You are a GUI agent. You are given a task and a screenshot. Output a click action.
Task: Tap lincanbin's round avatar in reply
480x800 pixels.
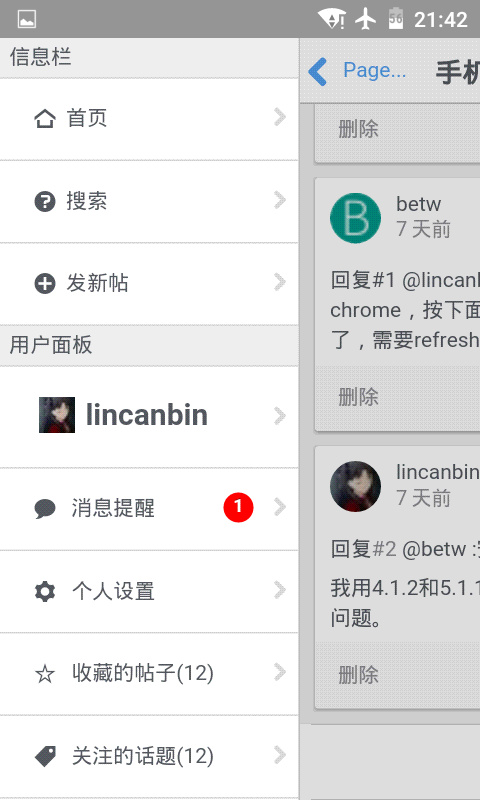(x=356, y=486)
